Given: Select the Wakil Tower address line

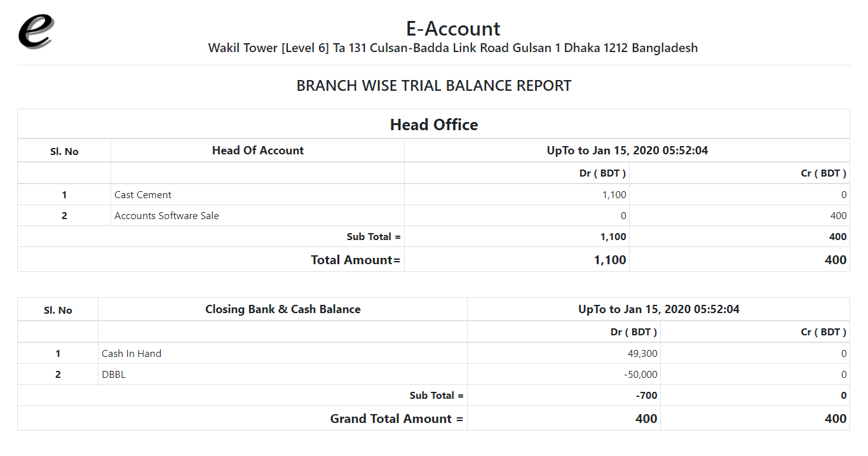Looking at the screenshot, I should coord(452,48).
